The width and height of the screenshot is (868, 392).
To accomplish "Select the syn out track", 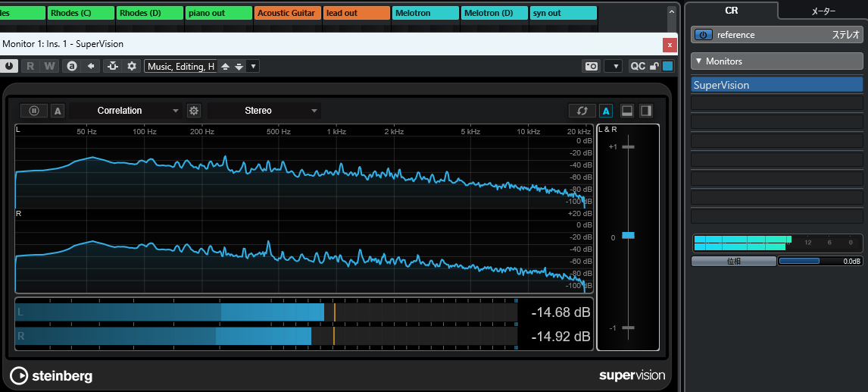I will (x=564, y=13).
